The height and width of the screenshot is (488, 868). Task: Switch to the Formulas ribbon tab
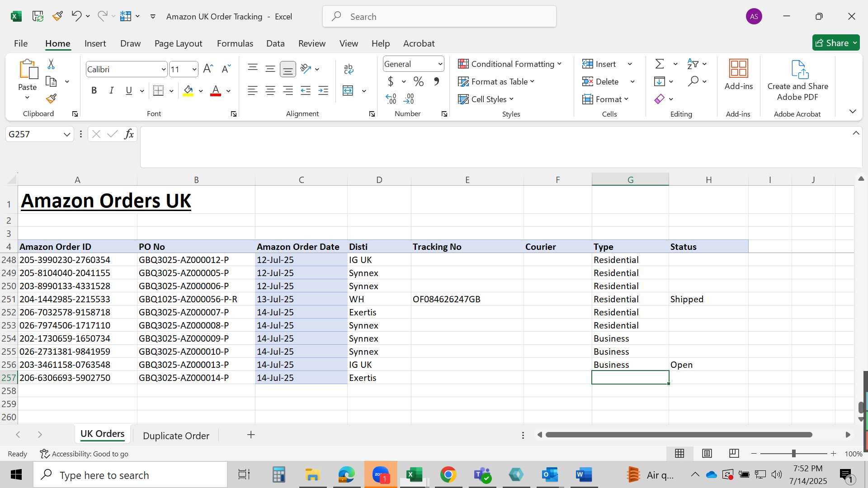coord(235,43)
